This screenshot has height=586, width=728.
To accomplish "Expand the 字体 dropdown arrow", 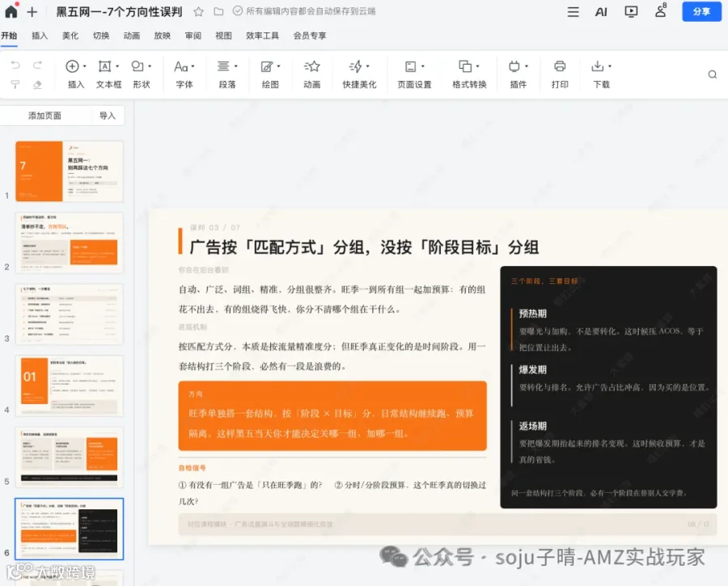I will click(x=193, y=66).
